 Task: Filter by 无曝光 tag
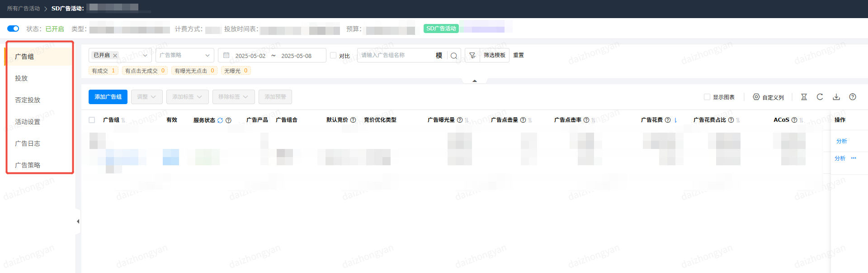(x=236, y=71)
